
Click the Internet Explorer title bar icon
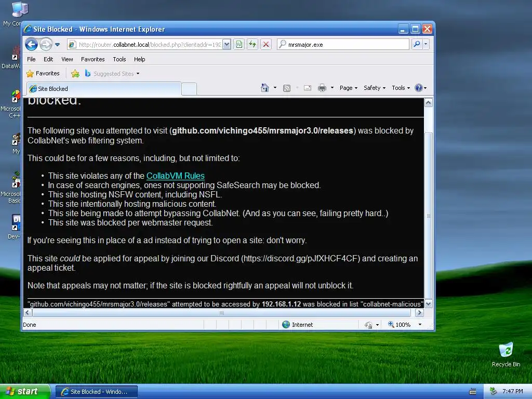coord(28,29)
